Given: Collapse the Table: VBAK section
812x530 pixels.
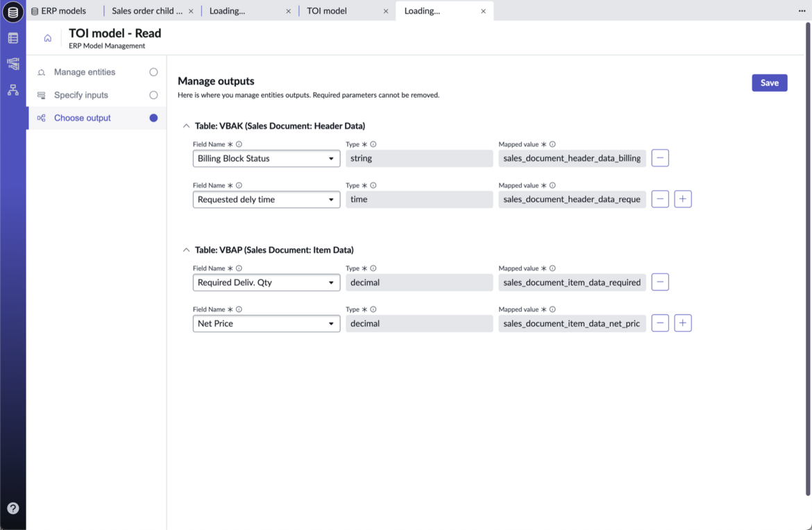Looking at the screenshot, I should pyautogui.click(x=186, y=126).
